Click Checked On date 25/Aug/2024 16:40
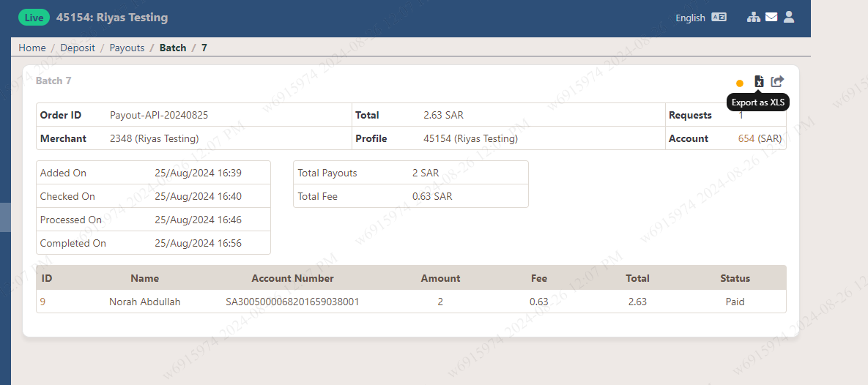 coord(199,196)
